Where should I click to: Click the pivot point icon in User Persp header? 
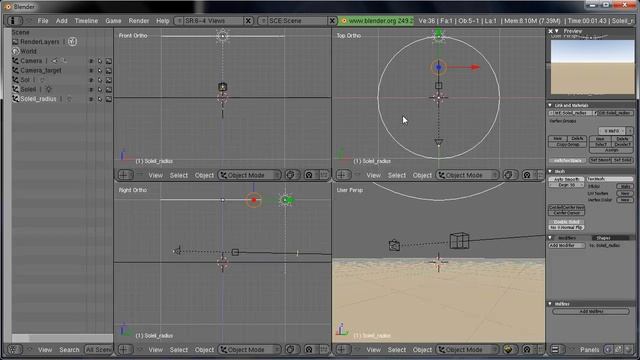click(x=527, y=349)
